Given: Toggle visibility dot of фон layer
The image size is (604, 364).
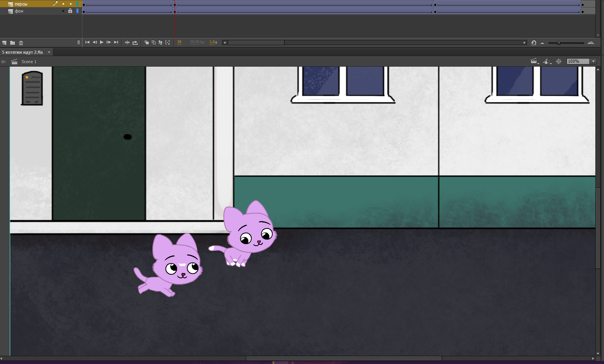Looking at the screenshot, I should click(x=63, y=11).
